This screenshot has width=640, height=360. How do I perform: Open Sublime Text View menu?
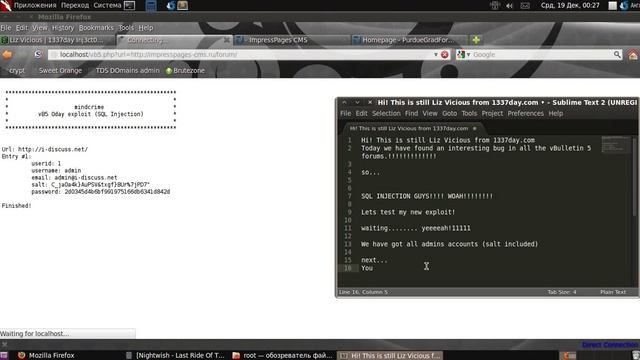(430, 113)
